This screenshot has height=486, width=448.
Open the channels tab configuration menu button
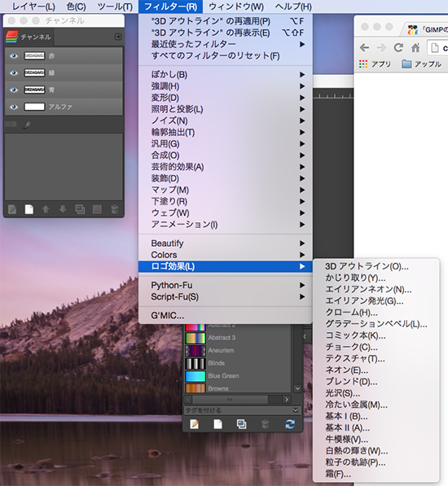[118, 37]
